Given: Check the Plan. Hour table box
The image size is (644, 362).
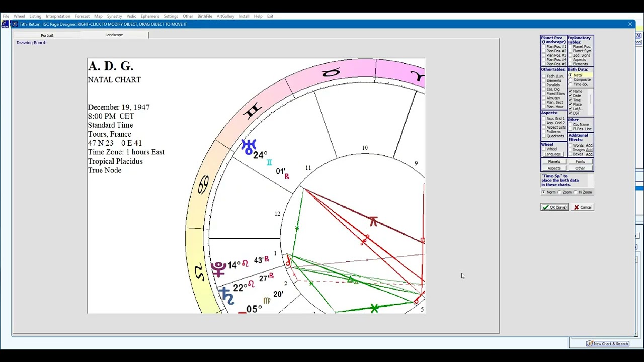Looking at the screenshot, I should pyautogui.click(x=544, y=107).
